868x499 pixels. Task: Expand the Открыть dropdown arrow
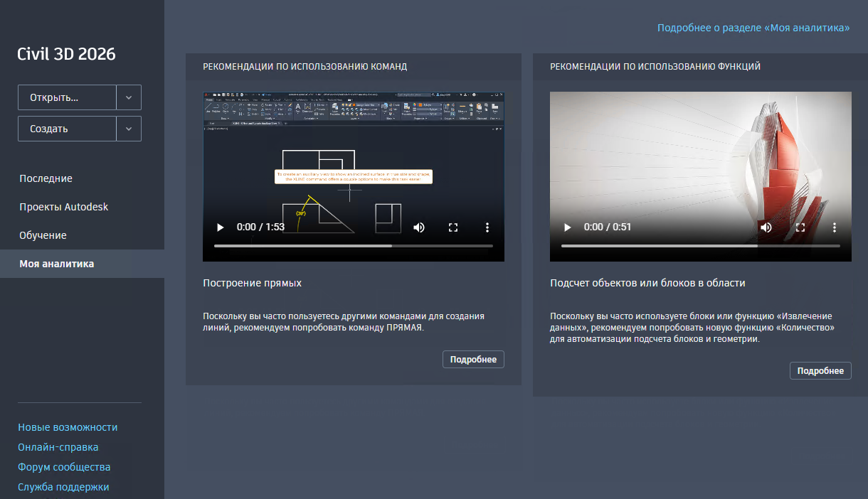click(129, 97)
